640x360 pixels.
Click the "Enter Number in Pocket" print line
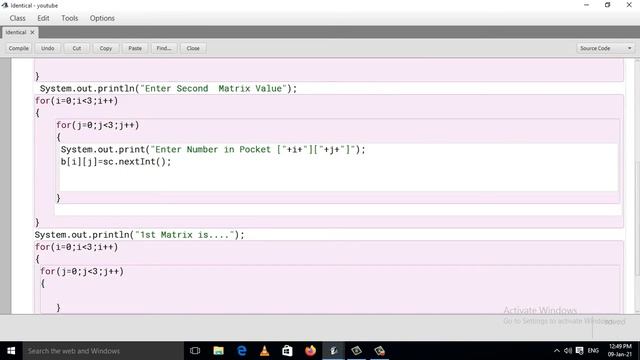tap(213, 149)
